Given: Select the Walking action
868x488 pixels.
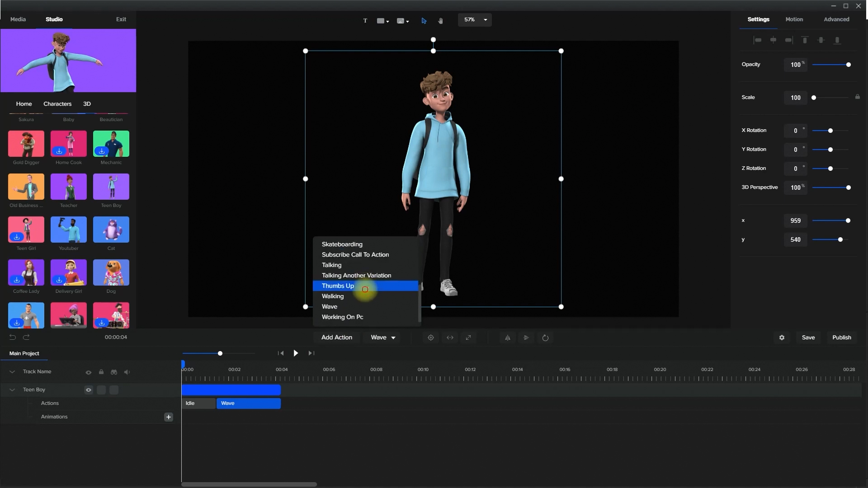Looking at the screenshot, I should click(x=365, y=296).
